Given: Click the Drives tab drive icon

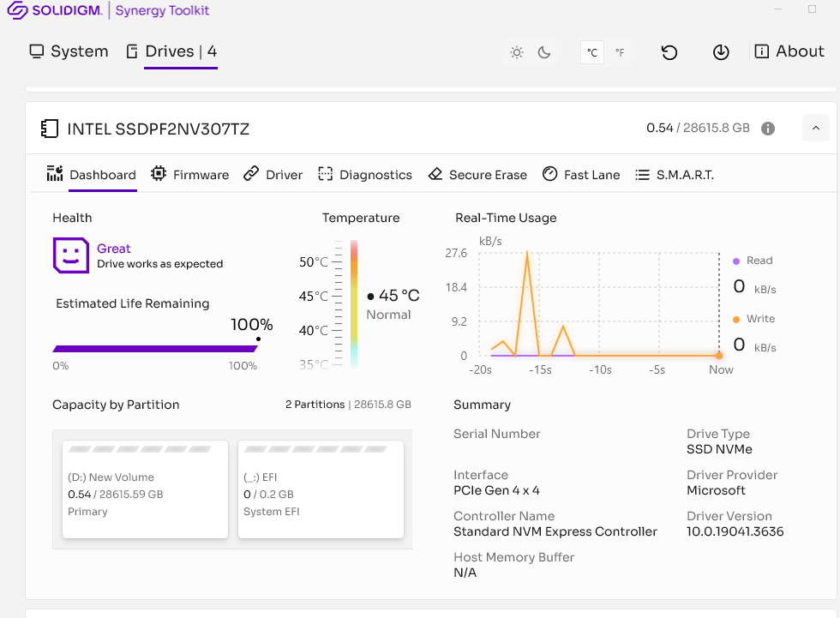Looking at the screenshot, I should click(132, 51).
